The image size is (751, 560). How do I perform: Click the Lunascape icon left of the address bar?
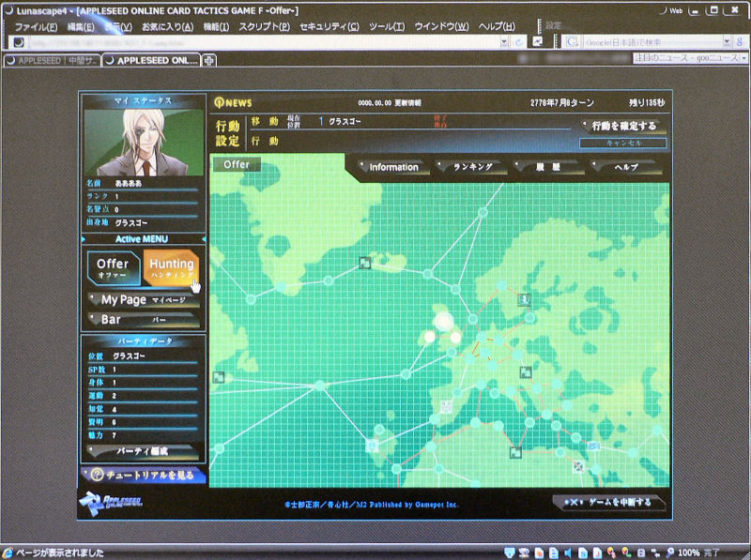pyautogui.click(x=18, y=42)
